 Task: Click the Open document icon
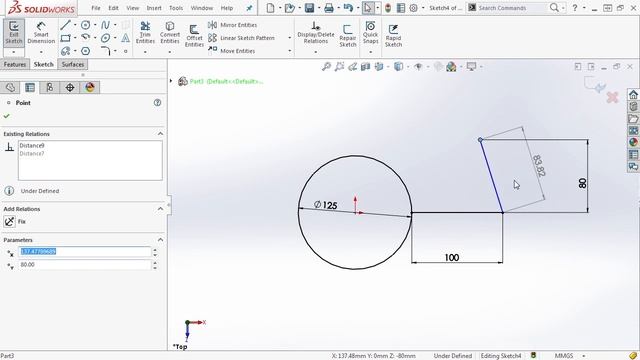[289, 8]
